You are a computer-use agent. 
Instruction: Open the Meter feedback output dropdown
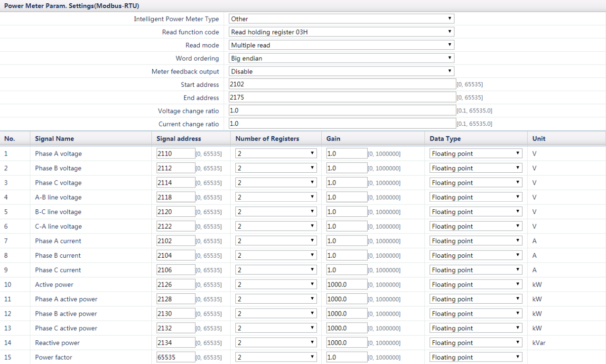341,72
